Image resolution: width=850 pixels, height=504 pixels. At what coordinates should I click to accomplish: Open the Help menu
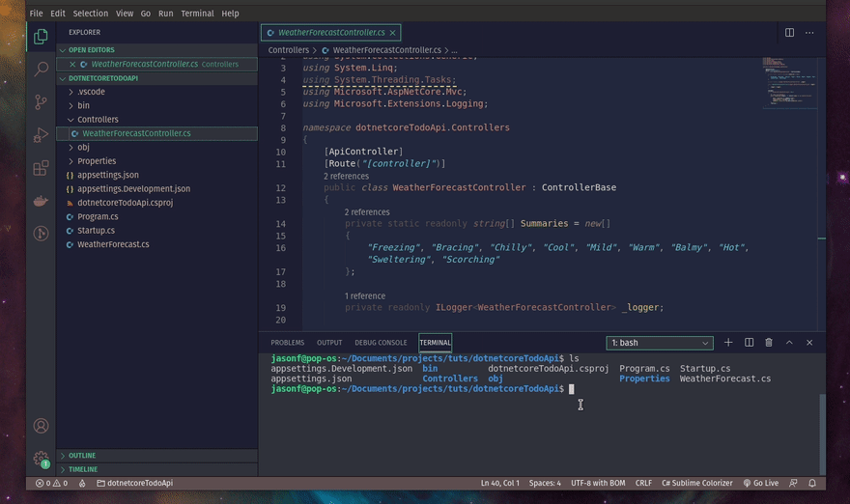(x=230, y=14)
